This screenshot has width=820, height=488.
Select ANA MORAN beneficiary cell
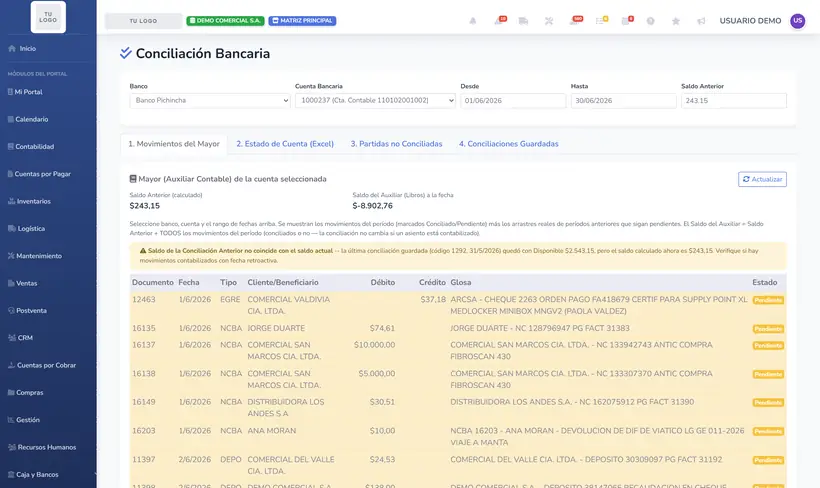pyautogui.click(x=272, y=431)
